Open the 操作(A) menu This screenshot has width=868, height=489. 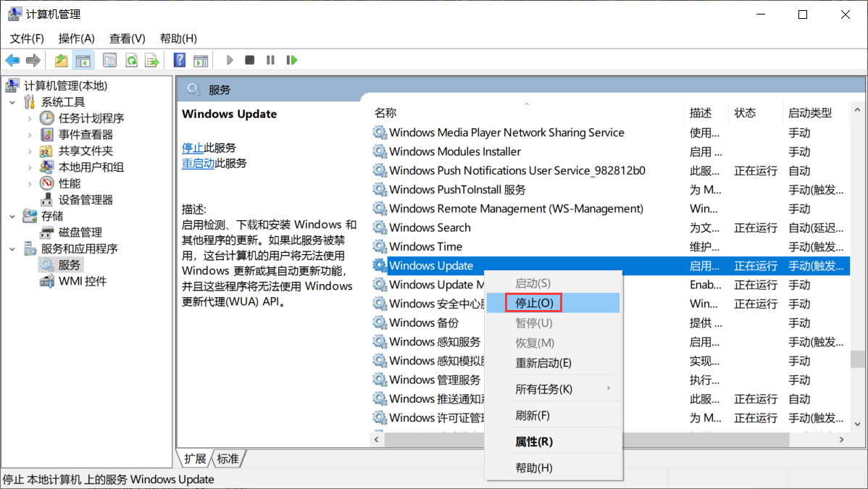tap(77, 38)
